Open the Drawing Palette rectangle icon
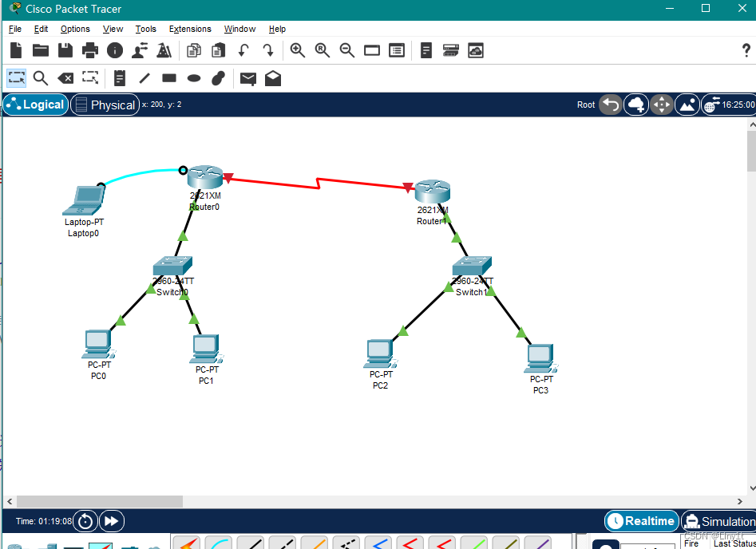This screenshot has height=549, width=756. tap(372, 50)
